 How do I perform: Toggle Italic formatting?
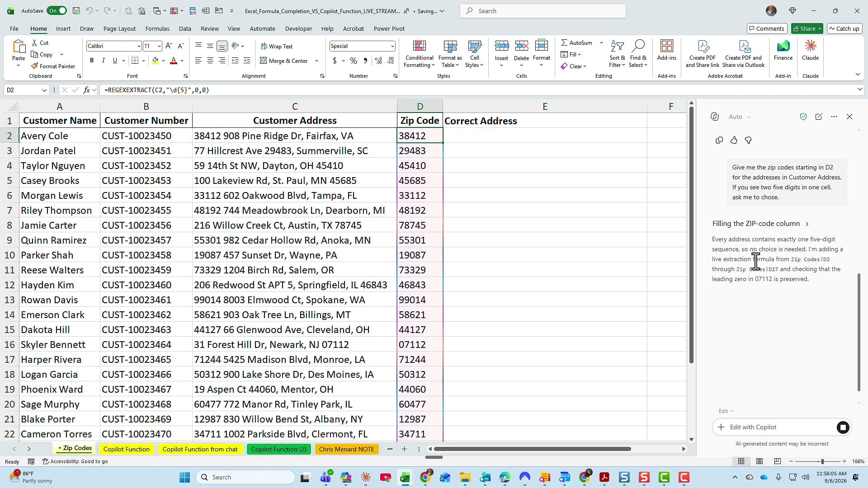(103, 61)
